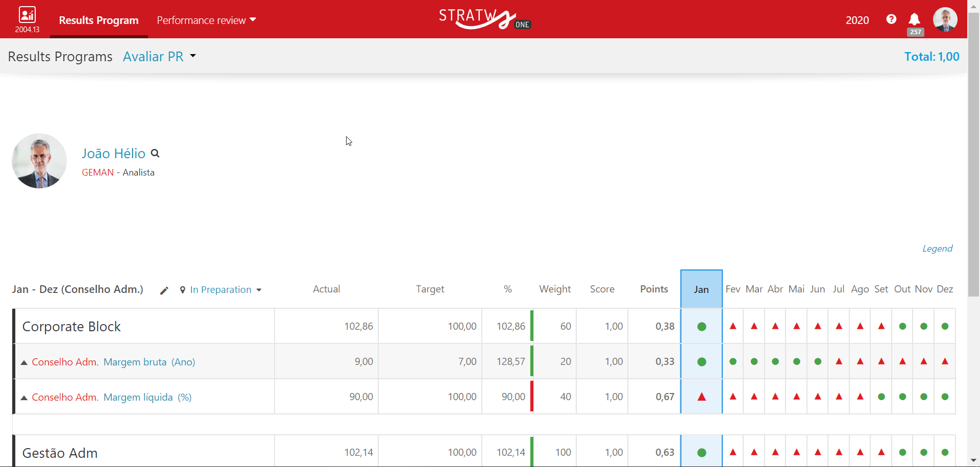This screenshot has height=467, width=980.
Task: Click the (%) unit link
Action: coord(184,397)
